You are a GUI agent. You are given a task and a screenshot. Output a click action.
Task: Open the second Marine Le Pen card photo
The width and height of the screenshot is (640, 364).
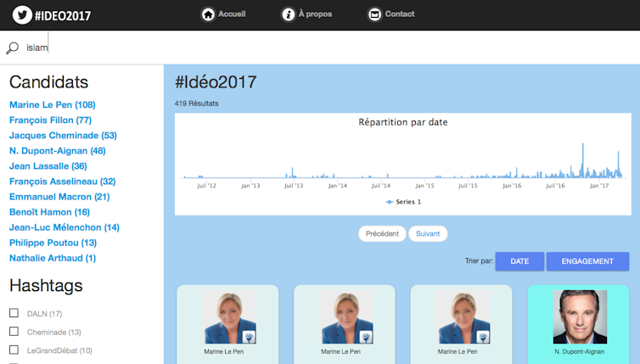point(346,317)
